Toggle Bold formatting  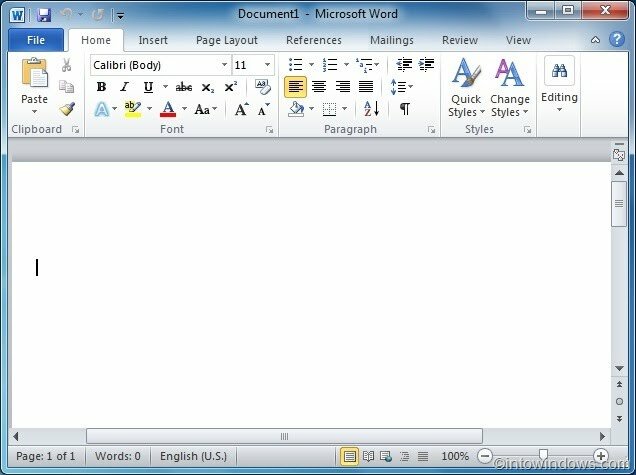(x=101, y=87)
